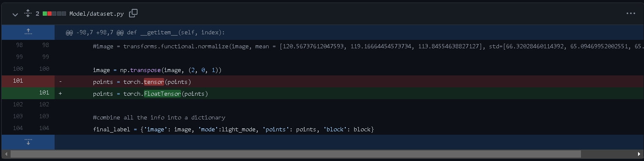Click original line number 103

(x=17, y=117)
